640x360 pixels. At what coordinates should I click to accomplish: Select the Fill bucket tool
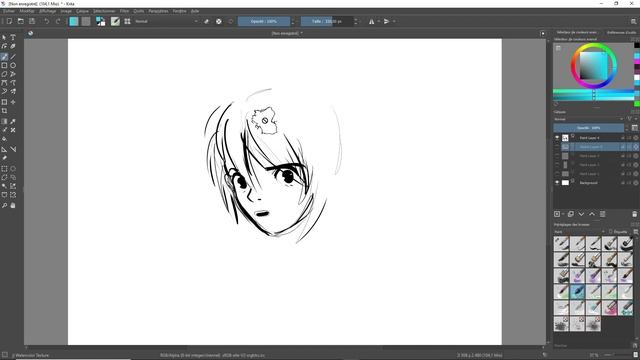4,139
